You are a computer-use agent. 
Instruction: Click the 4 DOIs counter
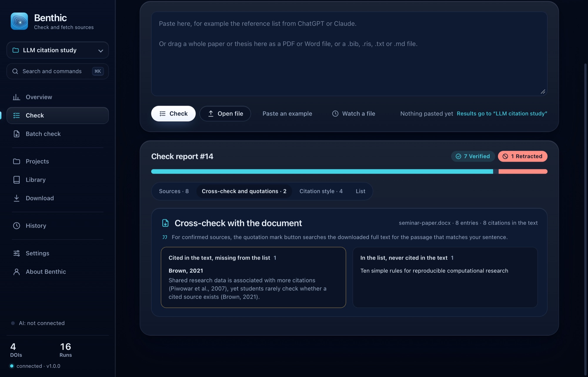point(16,350)
